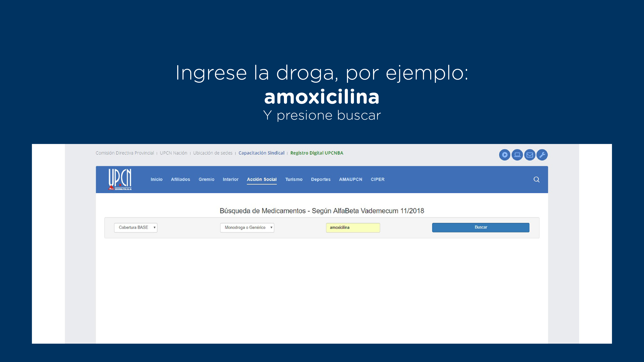Select Gremio in the navigation bar
644x362 pixels.
coord(207,179)
